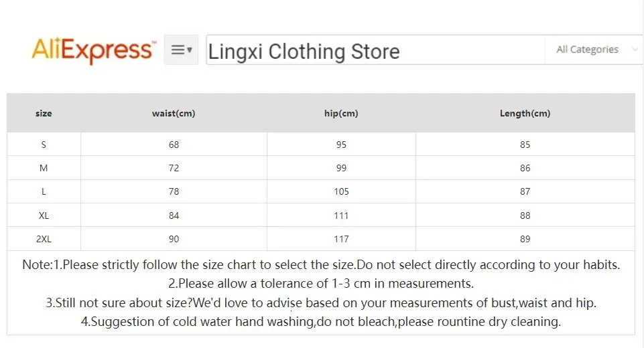
Task: Expand the All Categories dropdown
Action: click(x=592, y=50)
